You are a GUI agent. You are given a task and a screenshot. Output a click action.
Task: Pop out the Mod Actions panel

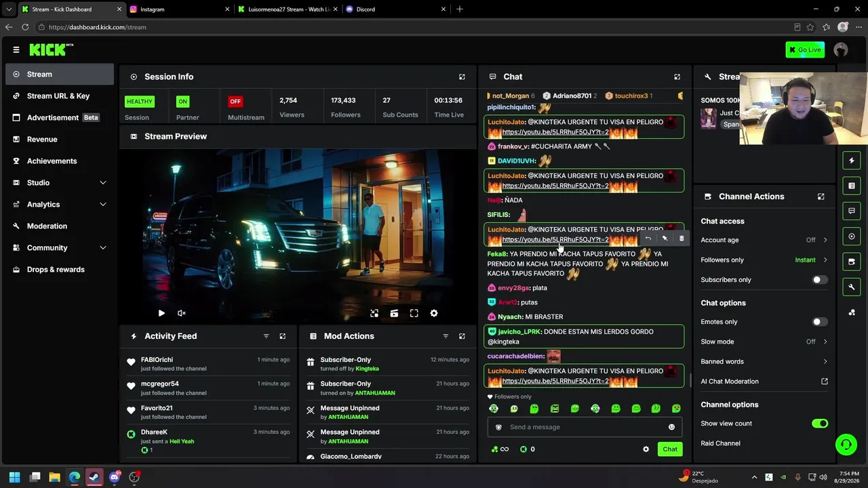(x=462, y=336)
